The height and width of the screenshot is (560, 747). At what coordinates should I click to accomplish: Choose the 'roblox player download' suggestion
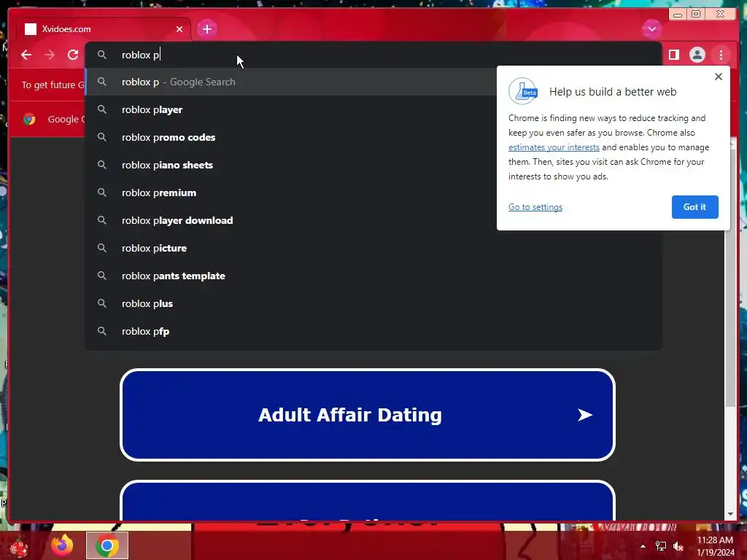point(291,220)
